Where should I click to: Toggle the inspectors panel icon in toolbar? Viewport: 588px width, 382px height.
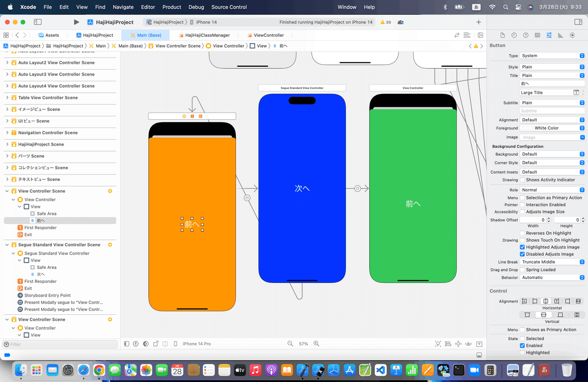point(577,22)
